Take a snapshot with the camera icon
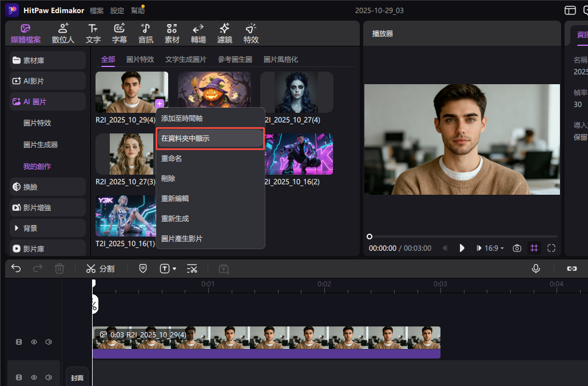 517,248
